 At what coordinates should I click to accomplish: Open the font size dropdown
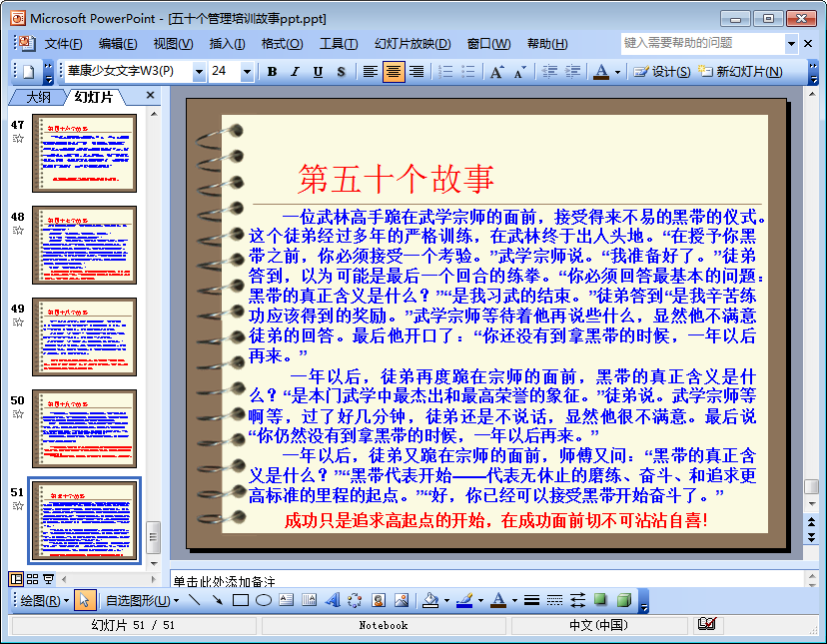[x=247, y=71]
